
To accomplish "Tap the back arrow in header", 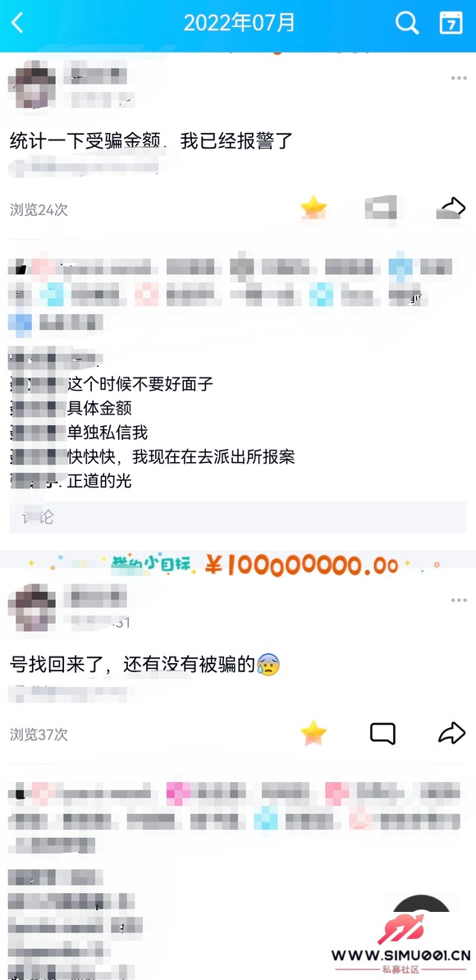I will click(x=17, y=23).
